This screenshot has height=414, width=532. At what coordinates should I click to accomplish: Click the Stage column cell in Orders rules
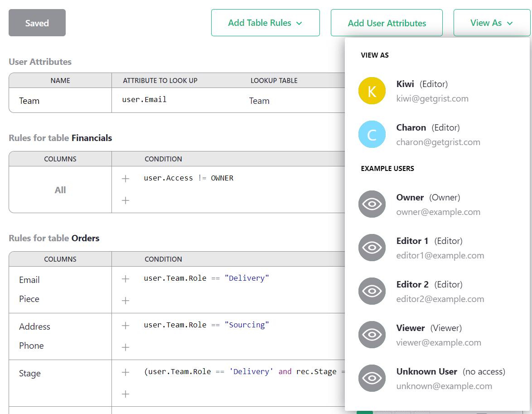30,374
